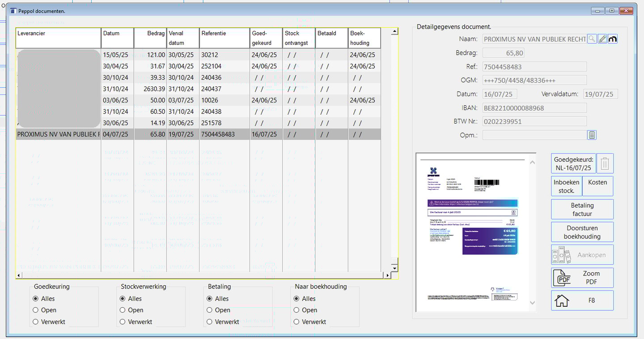This screenshot has height=339, width=644.
Task: Click the Leverancier column header
Action: (x=59, y=38)
